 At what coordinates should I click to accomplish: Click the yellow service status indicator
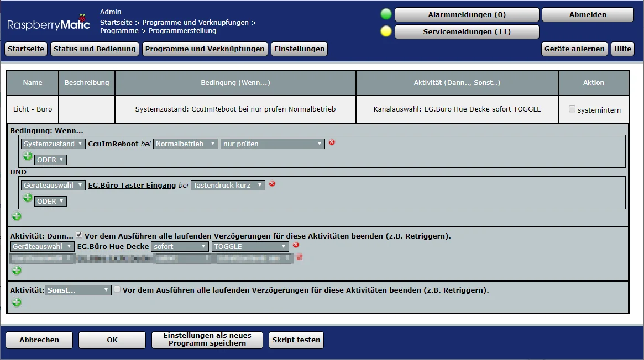(386, 31)
